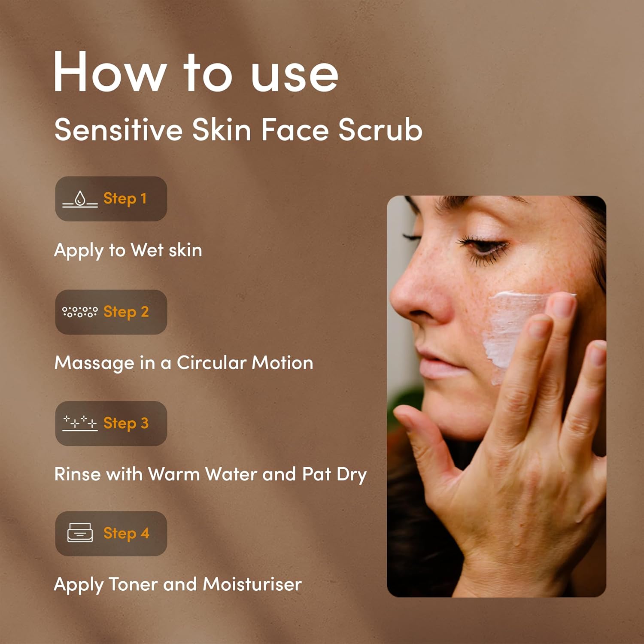Select the Step 1 badge
Image resolution: width=644 pixels, height=644 pixels.
pos(111,199)
